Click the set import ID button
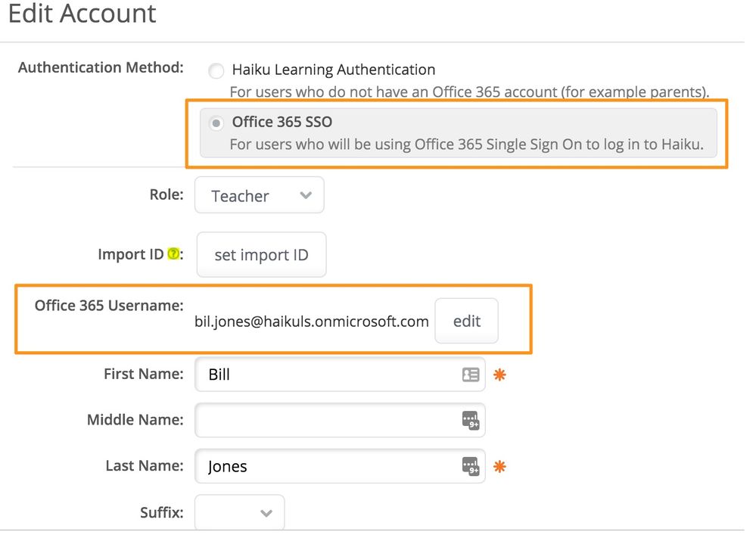The width and height of the screenshot is (756, 538). (x=261, y=255)
